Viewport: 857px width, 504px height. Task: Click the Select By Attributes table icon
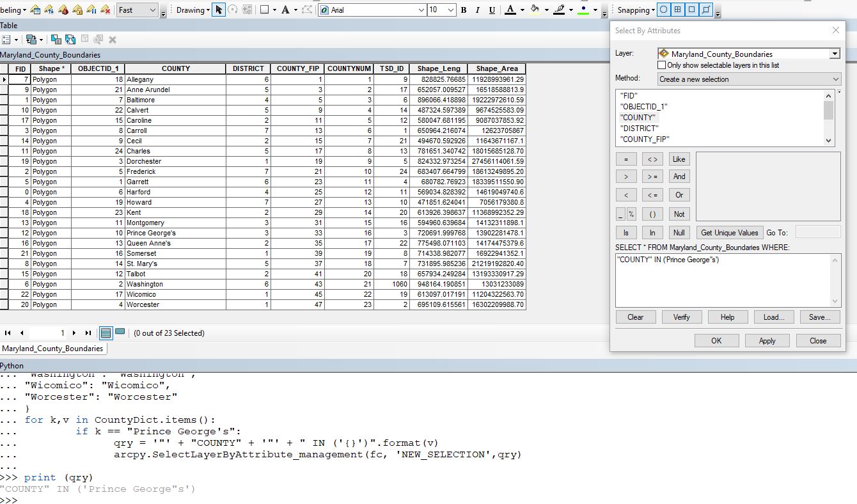pyautogui.click(x=56, y=40)
